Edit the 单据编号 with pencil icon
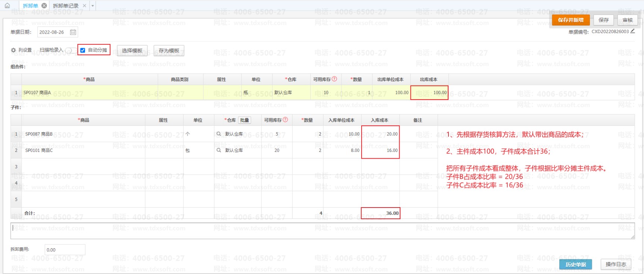The width and height of the screenshot is (644, 274). 632,31
